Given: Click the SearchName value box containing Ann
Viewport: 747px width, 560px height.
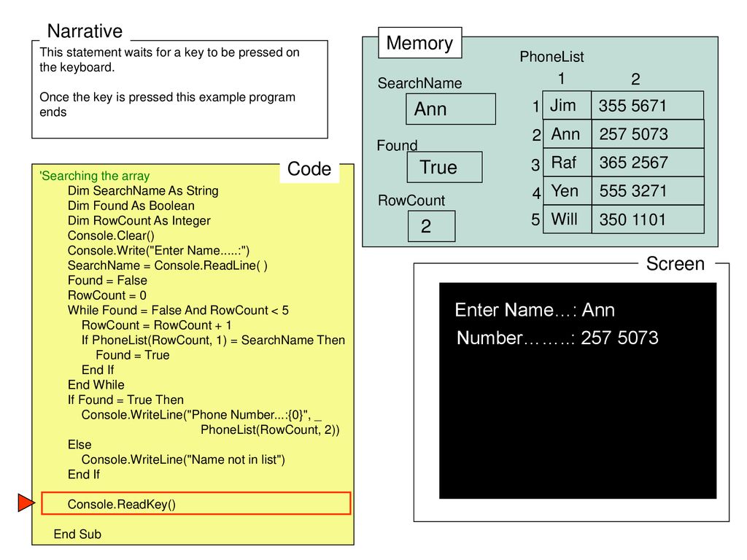Looking at the screenshot, I should pos(451,109).
